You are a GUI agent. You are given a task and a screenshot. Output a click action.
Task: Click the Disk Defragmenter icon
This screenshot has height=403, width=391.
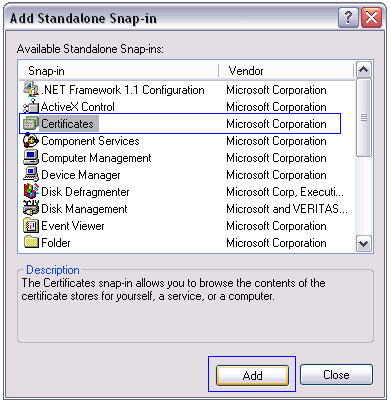click(31, 192)
